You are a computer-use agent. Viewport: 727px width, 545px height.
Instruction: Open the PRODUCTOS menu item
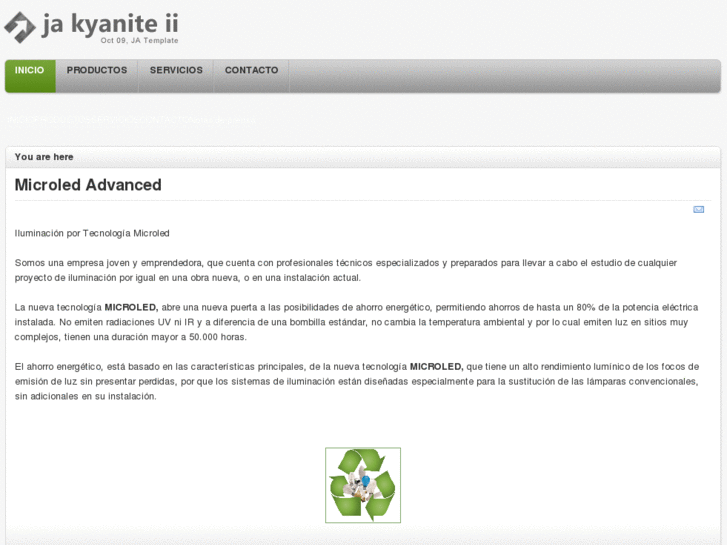point(97,76)
